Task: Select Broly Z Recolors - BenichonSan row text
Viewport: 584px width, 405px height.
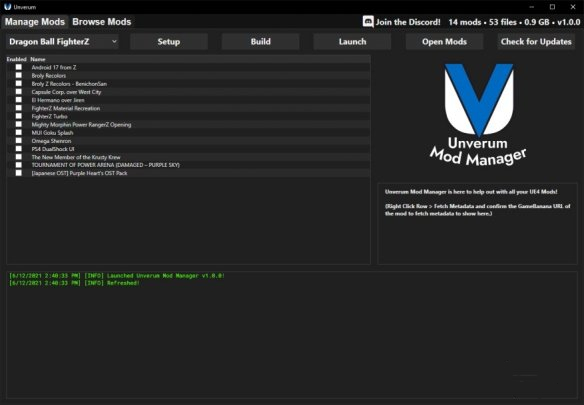Action: 69,84
